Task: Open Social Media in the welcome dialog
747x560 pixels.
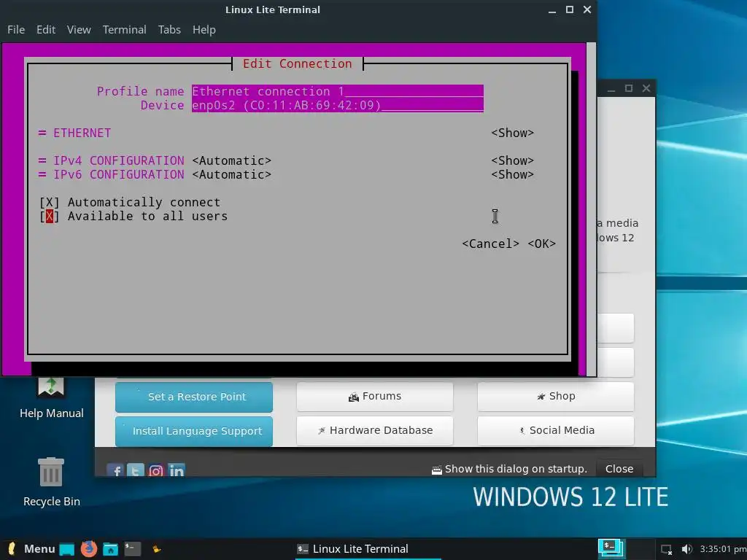Action: coord(555,430)
